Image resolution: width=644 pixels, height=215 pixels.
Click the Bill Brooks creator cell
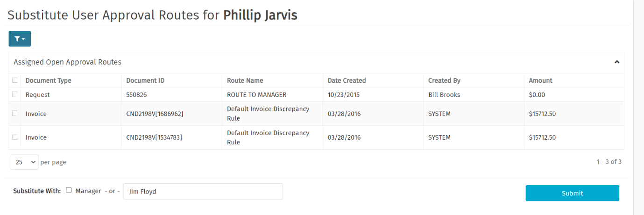pyautogui.click(x=444, y=94)
